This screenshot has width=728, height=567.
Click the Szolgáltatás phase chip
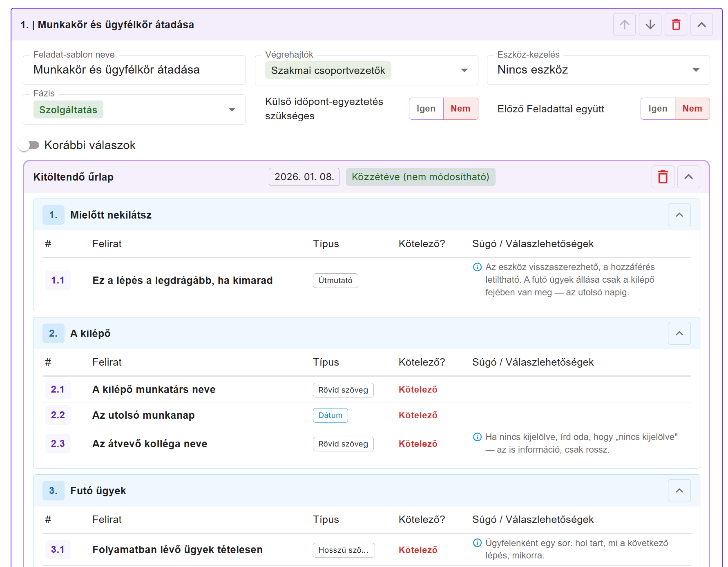(68, 109)
